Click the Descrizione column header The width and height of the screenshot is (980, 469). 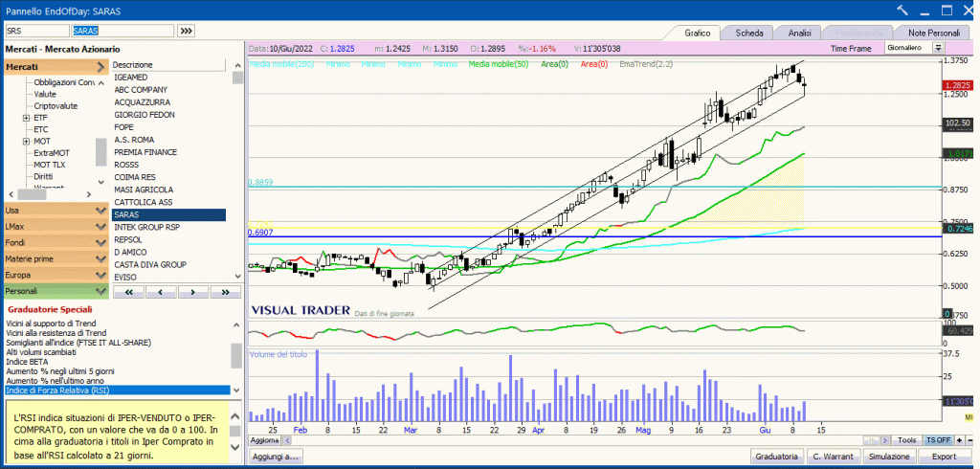(167, 65)
